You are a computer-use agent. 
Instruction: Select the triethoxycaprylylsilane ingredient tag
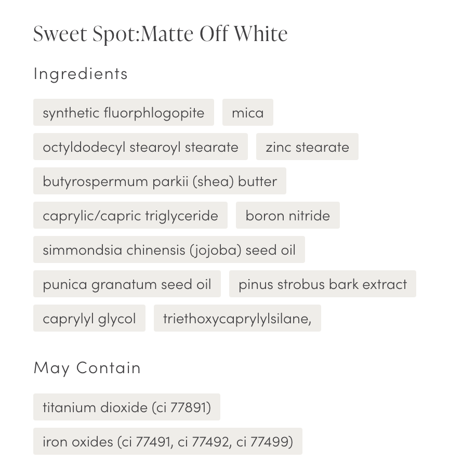[x=237, y=318]
